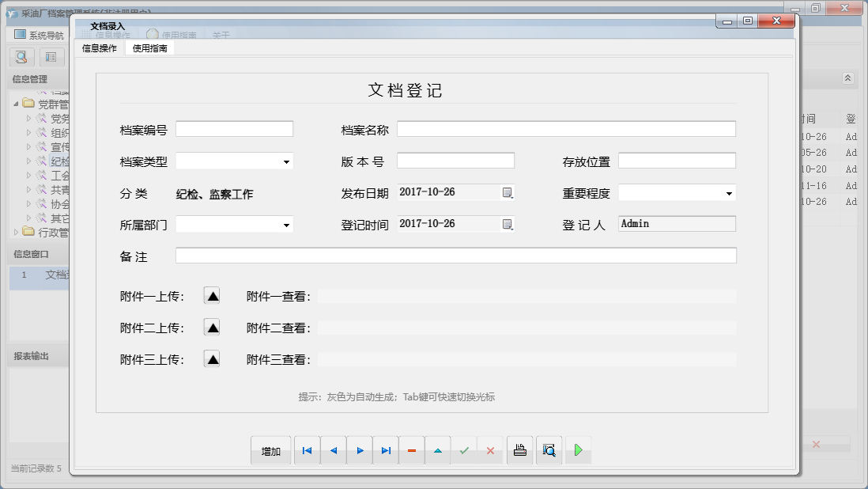Upload 附件一 using the triangle upload icon
Image resolution: width=868 pixels, height=489 pixels.
pos(212,296)
